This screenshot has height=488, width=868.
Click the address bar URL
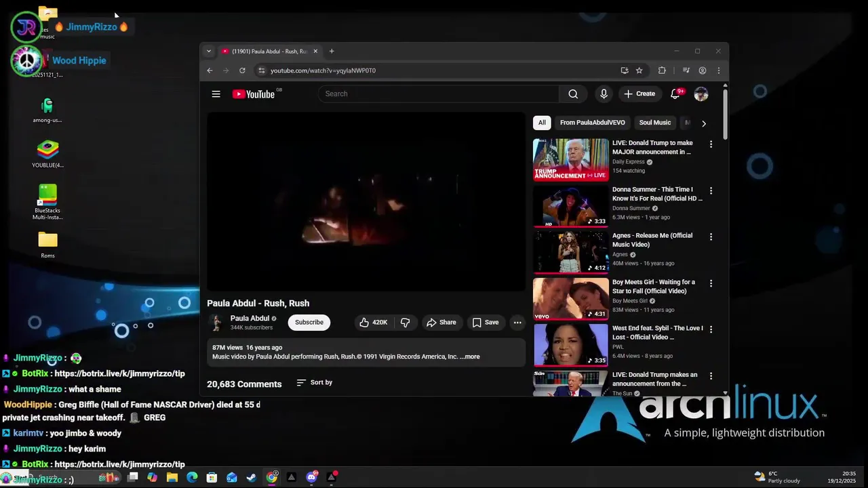[x=323, y=70]
